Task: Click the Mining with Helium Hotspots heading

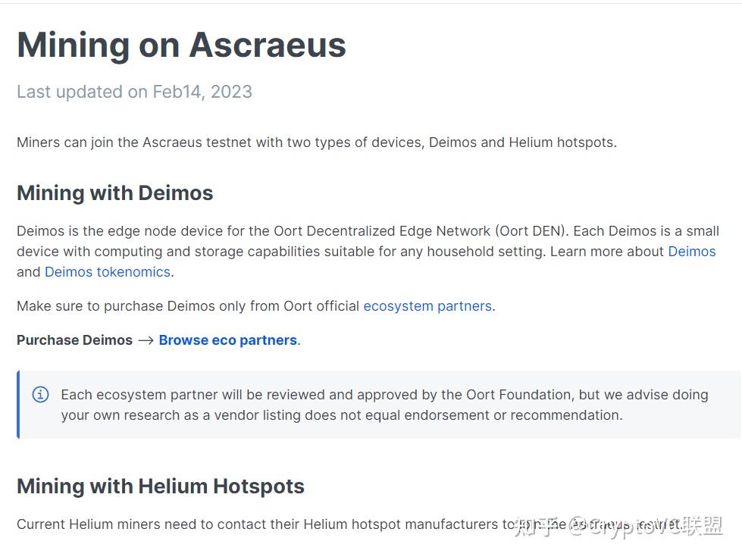Action: pyautogui.click(x=161, y=486)
